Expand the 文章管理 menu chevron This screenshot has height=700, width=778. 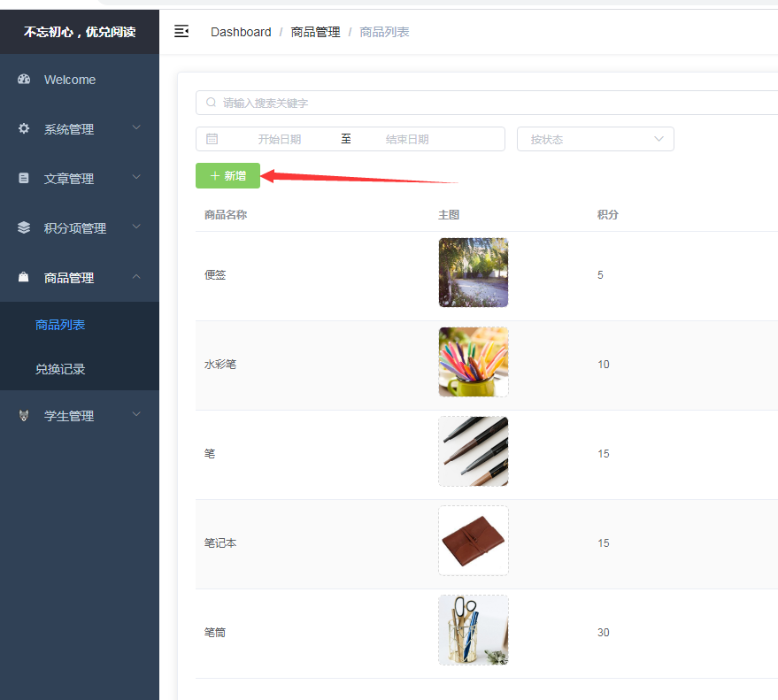tap(136, 177)
